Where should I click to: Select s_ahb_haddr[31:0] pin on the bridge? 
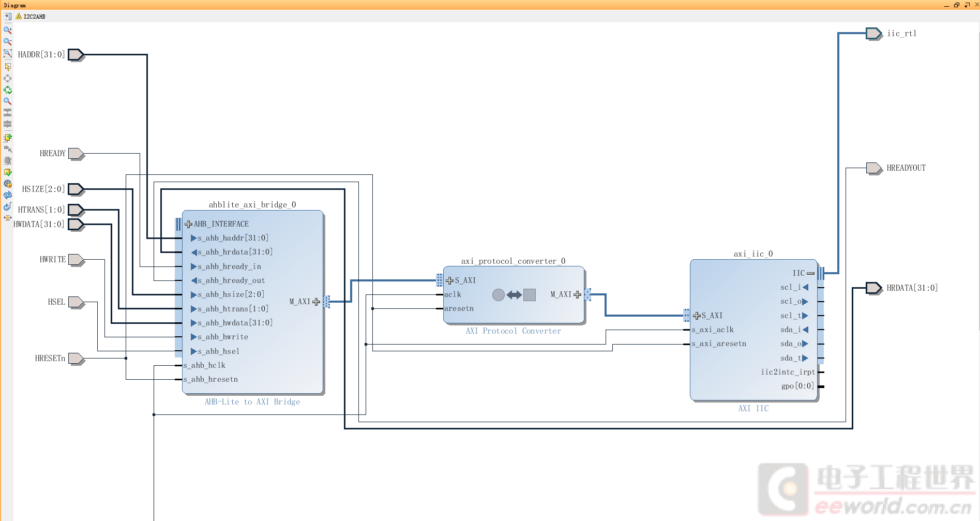[x=230, y=238]
